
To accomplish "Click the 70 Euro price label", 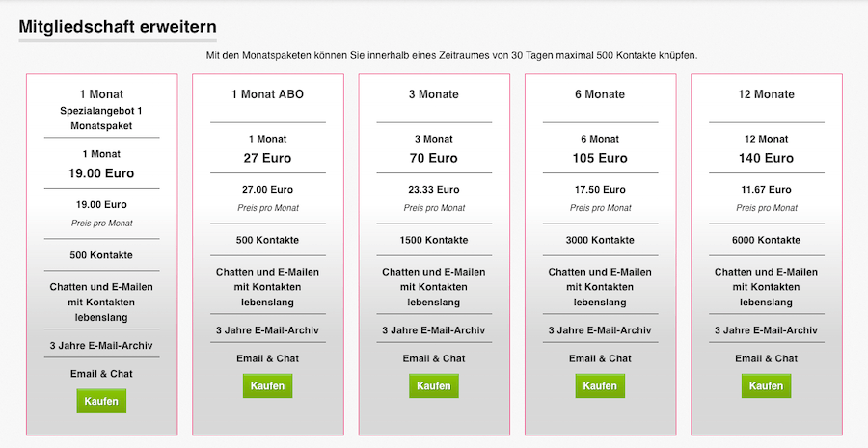I will (433, 158).
